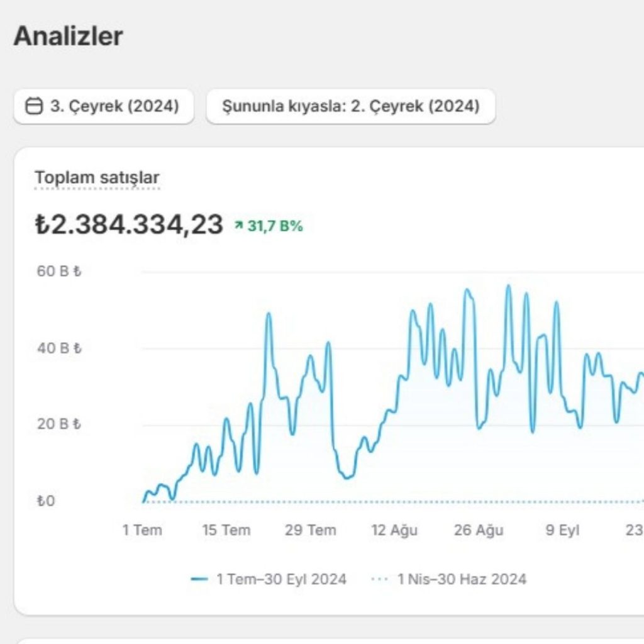Image resolution: width=644 pixels, height=644 pixels.
Task: Select the 29 Tem x-axis date label
Action: coord(310,530)
